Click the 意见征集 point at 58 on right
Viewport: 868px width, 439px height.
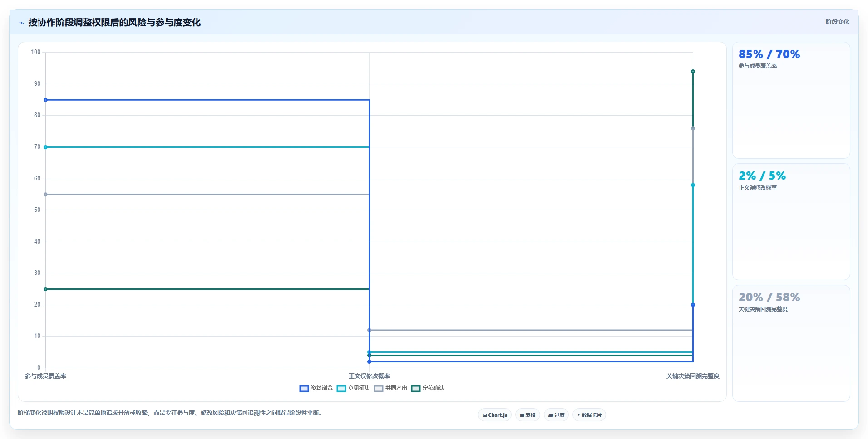693,185
